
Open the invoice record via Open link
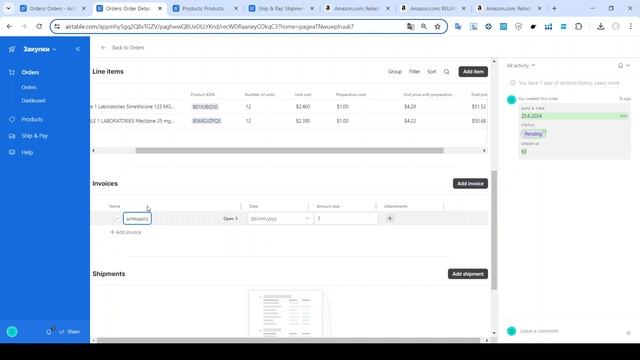tap(231, 219)
